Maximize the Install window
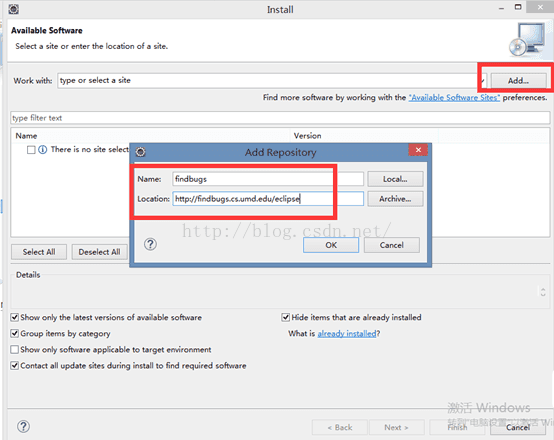554x440 pixels. pos(518,7)
